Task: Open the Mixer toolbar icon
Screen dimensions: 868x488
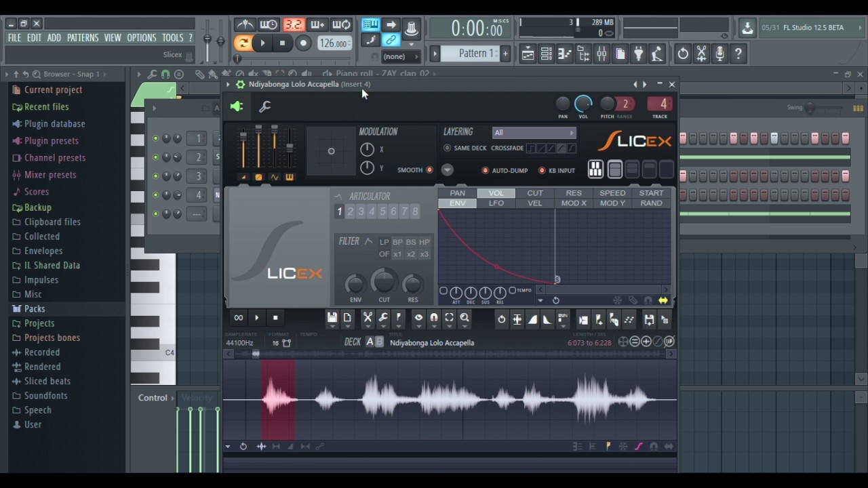Action: click(601, 54)
